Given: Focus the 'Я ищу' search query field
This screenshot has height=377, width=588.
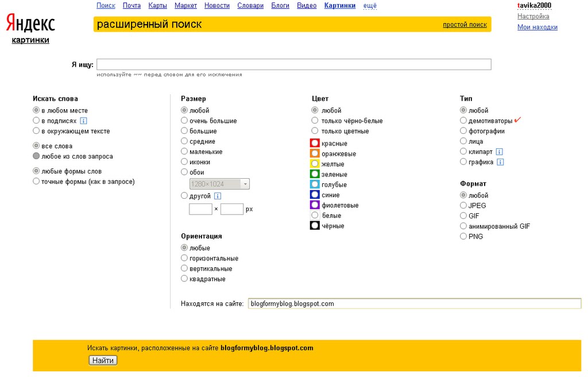Looking at the screenshot, I should tap(293, 64).
